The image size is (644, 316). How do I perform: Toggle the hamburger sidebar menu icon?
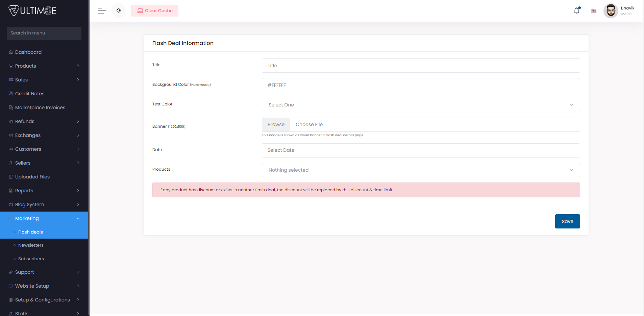coord(102,11)
